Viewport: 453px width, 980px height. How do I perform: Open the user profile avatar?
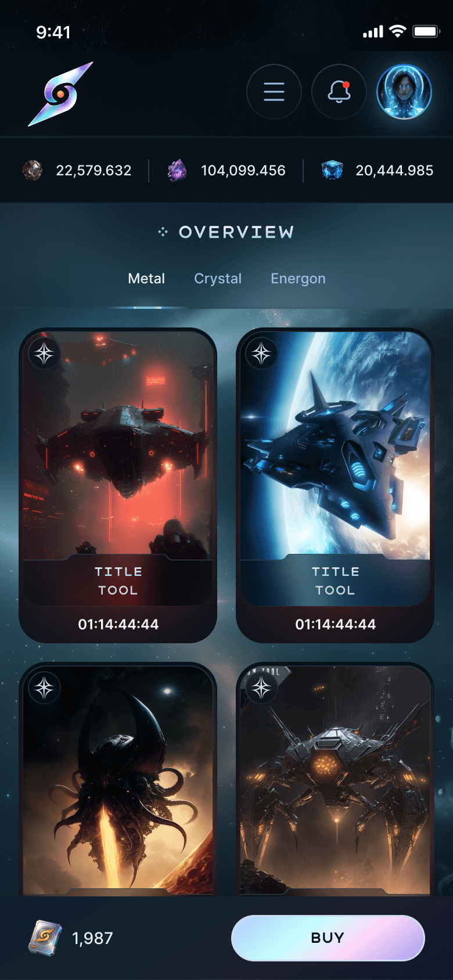(404, 92)
